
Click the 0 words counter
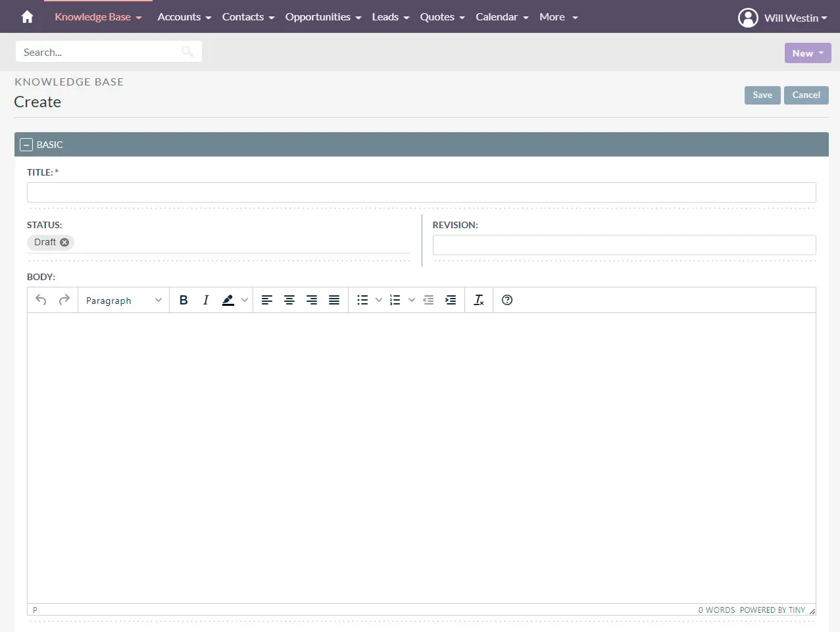coord(716,610)
